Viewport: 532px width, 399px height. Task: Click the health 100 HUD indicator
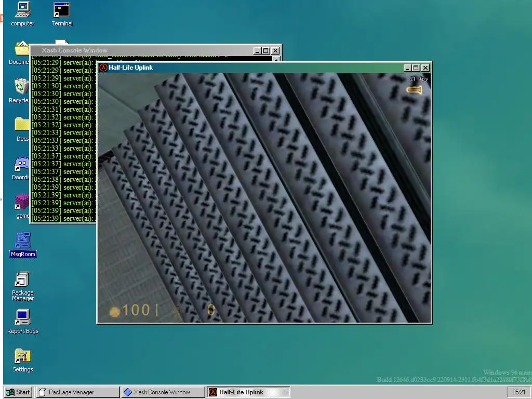point(130,310)
